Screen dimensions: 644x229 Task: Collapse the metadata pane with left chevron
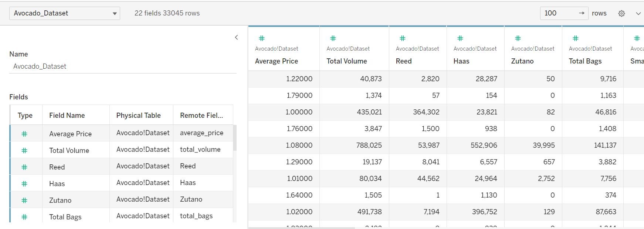(236, 37)
